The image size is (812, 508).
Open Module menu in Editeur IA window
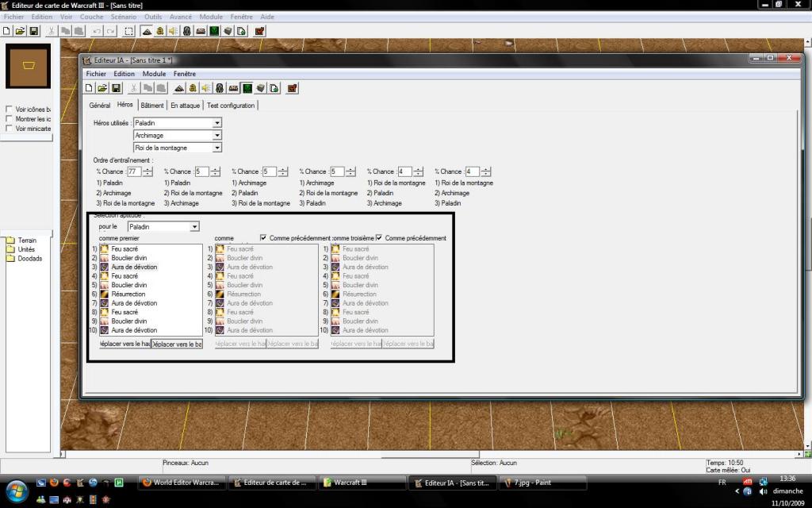tap(155, 74)
